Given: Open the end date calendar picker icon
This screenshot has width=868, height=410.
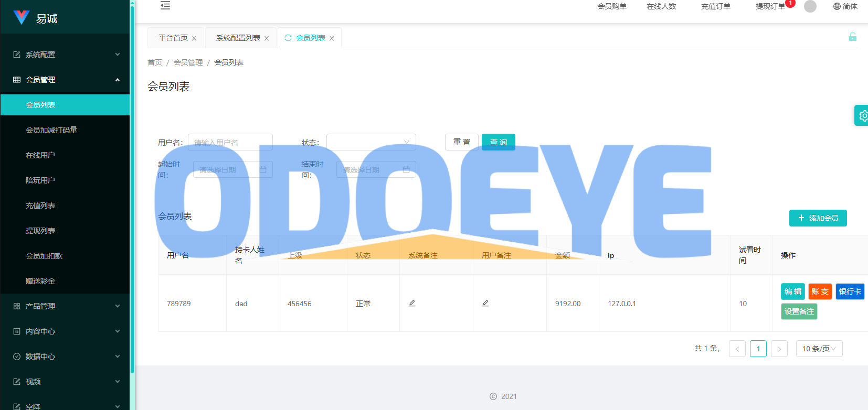Looking at the screenshot, I should [406, 169].
